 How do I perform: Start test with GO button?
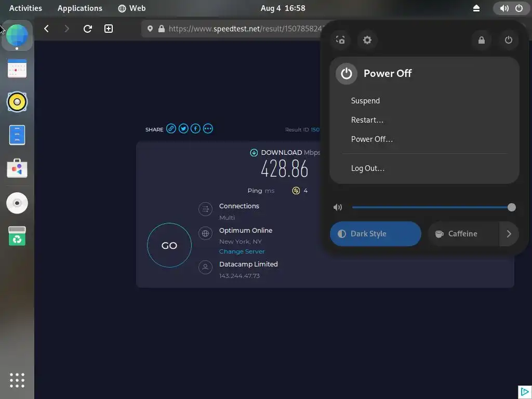coord(169,245)
